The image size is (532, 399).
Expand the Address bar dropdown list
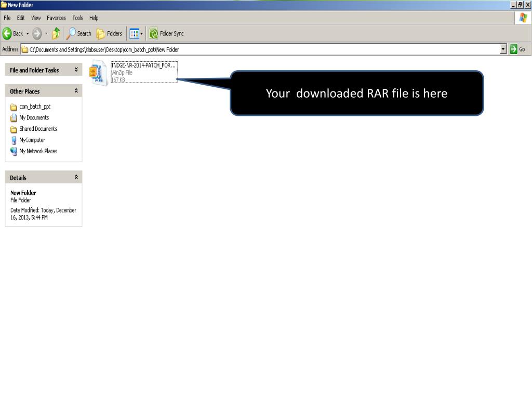pos(503,49)
